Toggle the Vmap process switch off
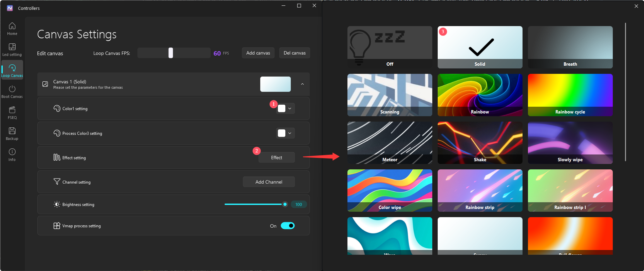Screen dimensions: 644x271 point(288,226)
